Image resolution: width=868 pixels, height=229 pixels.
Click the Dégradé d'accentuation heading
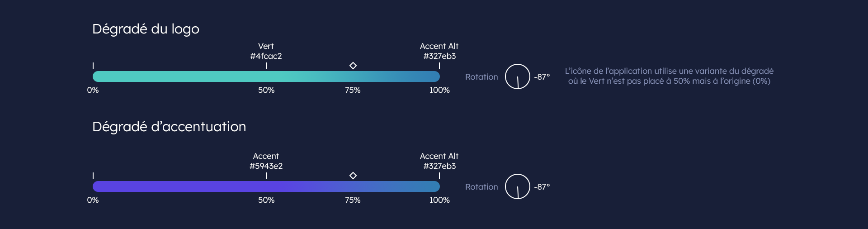[169, 127]
